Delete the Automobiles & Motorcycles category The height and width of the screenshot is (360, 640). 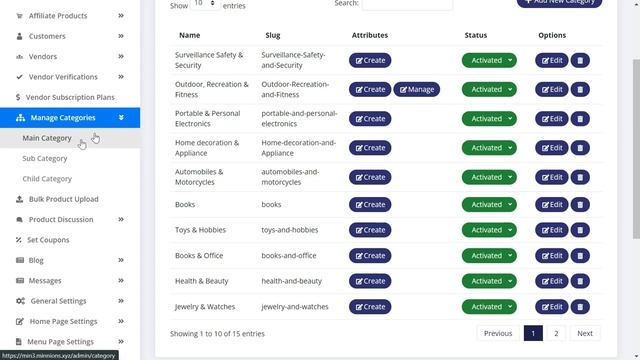pos(580,177)
